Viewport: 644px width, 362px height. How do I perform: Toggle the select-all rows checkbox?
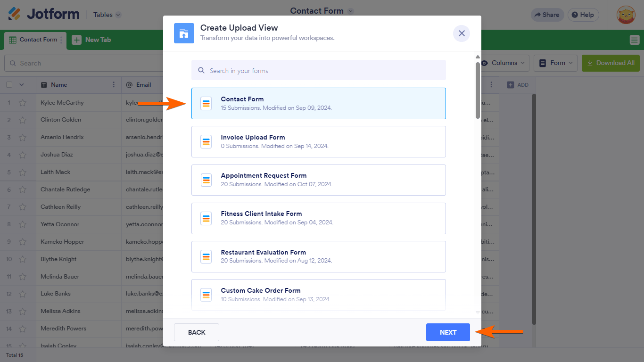click(x=9, y=85)
